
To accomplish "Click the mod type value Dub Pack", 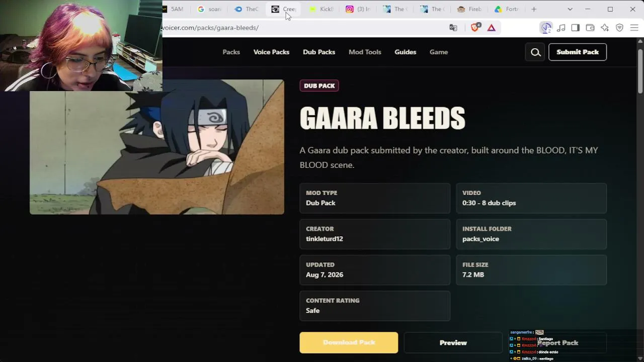I will pyautogui.click(x=320, y=203).
